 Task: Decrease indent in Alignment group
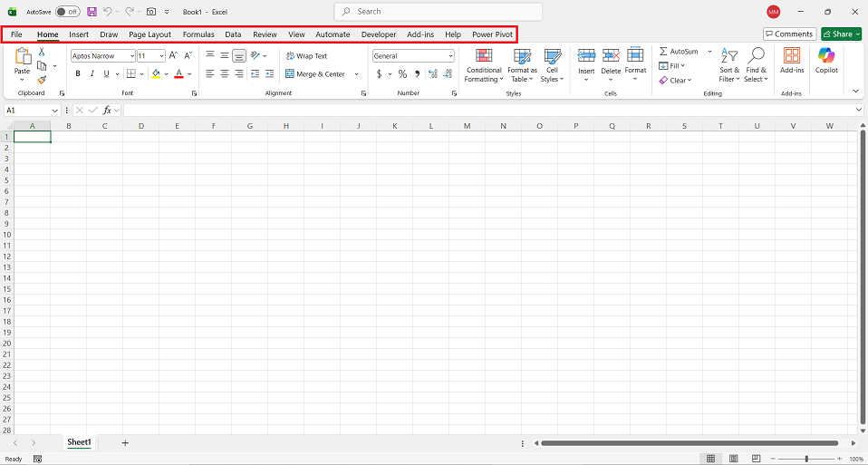(255, 73)
